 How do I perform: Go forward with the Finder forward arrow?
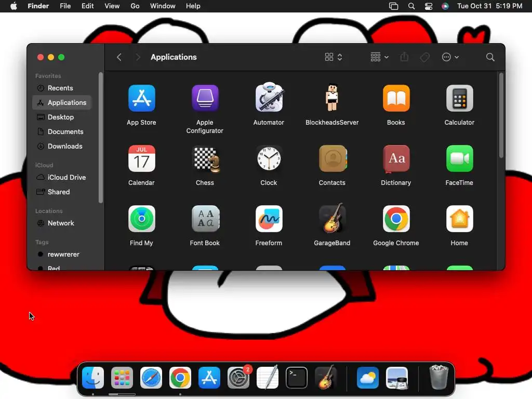(x=137, y=57)
